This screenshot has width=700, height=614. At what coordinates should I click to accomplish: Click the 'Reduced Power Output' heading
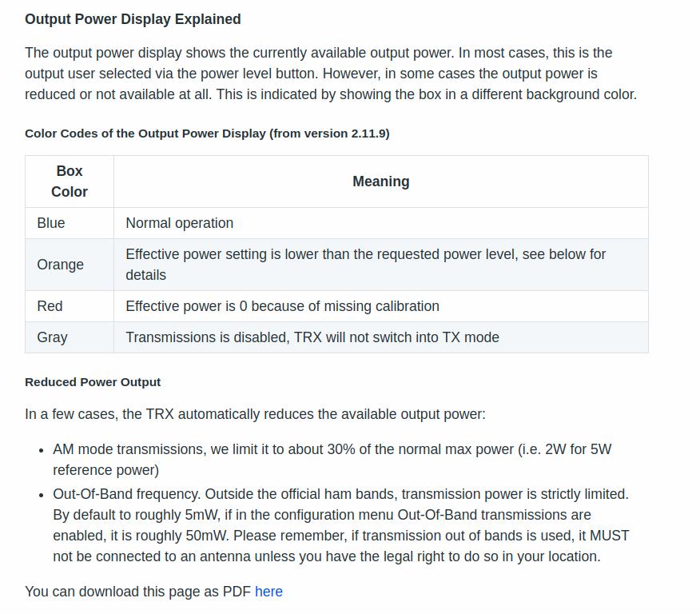(93, 382)
